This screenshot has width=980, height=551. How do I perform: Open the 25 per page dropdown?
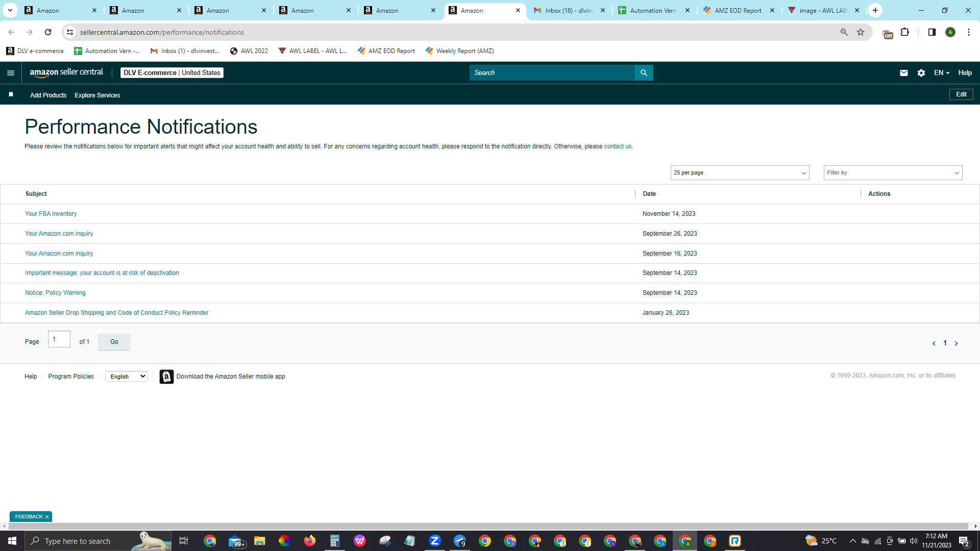tap(740, 173)
